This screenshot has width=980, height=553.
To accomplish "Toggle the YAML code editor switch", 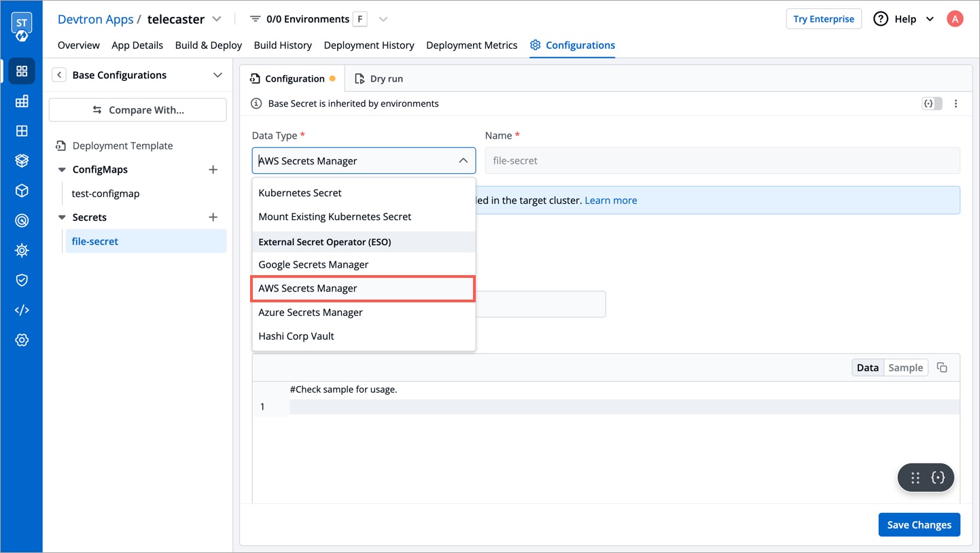I will tap(932, 103).
